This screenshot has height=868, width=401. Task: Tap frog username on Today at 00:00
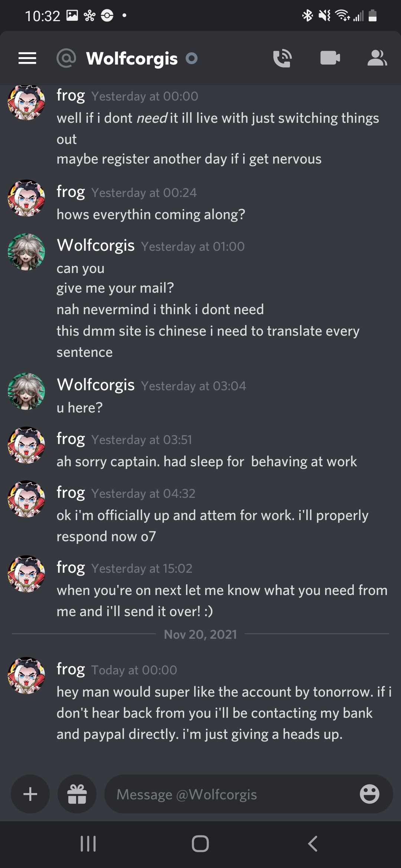[71, 669]
